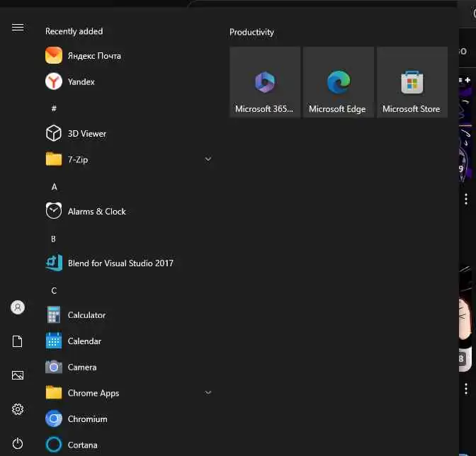Open Settings gear in Start sidebar
Screen dimensions: 476x456
tap(18, 409)
